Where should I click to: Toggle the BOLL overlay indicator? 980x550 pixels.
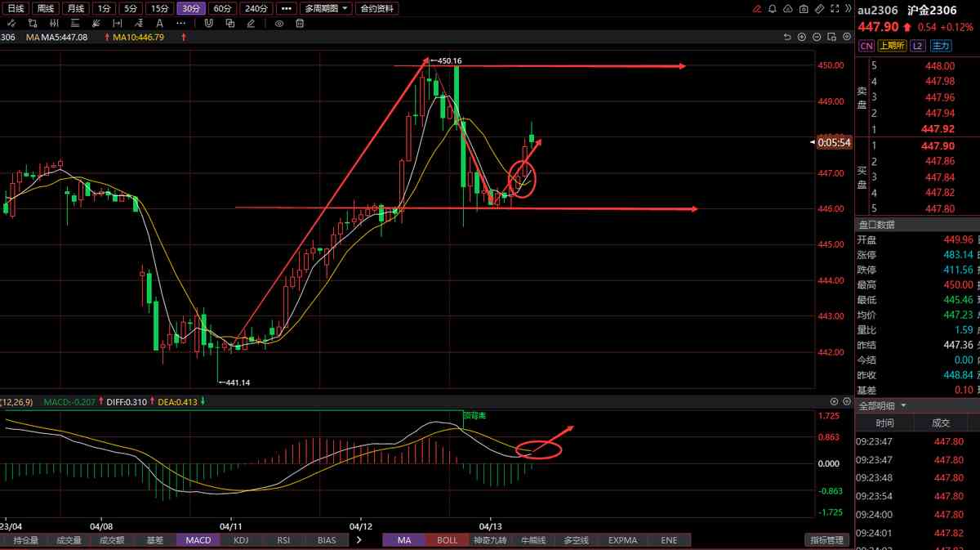pyautogui.click(x=447, y=540)
